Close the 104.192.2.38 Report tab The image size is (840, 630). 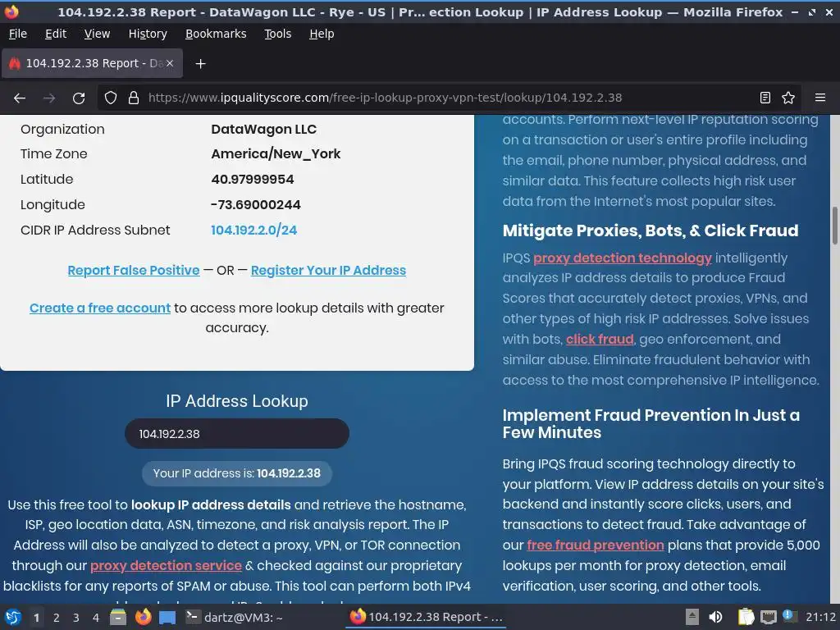coord(170,63)
